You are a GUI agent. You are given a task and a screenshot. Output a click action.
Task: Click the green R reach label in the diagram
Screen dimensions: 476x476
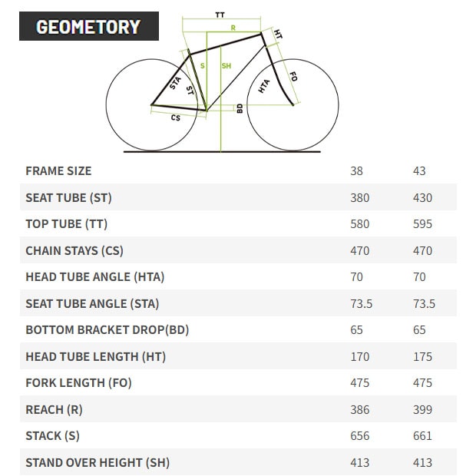coord(233,28)
